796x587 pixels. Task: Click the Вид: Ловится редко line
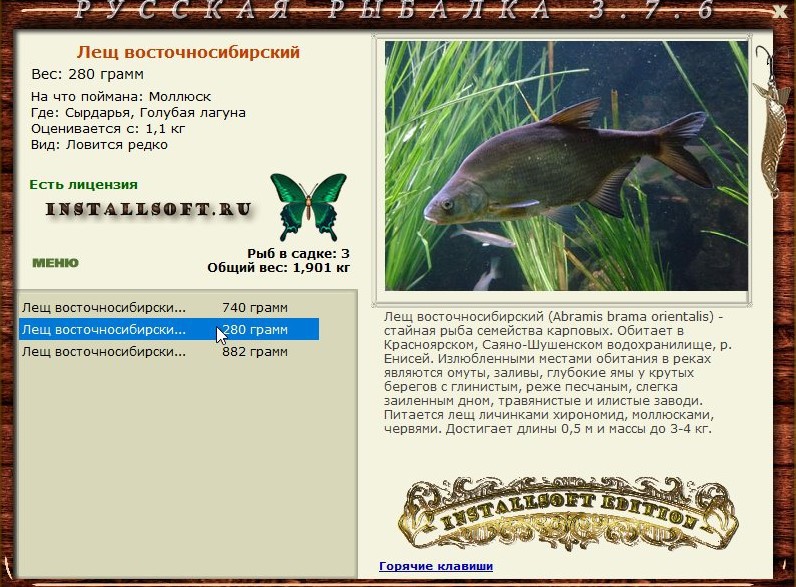click(99, 145)
